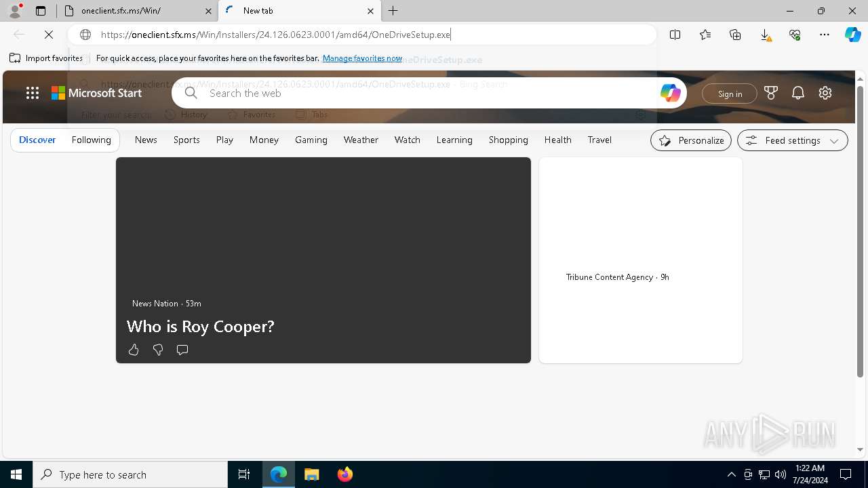Image resolution: width=868 pixels, height=488 pixels.
Task: Select the New tab tab
Action: (x=300, y=11)
